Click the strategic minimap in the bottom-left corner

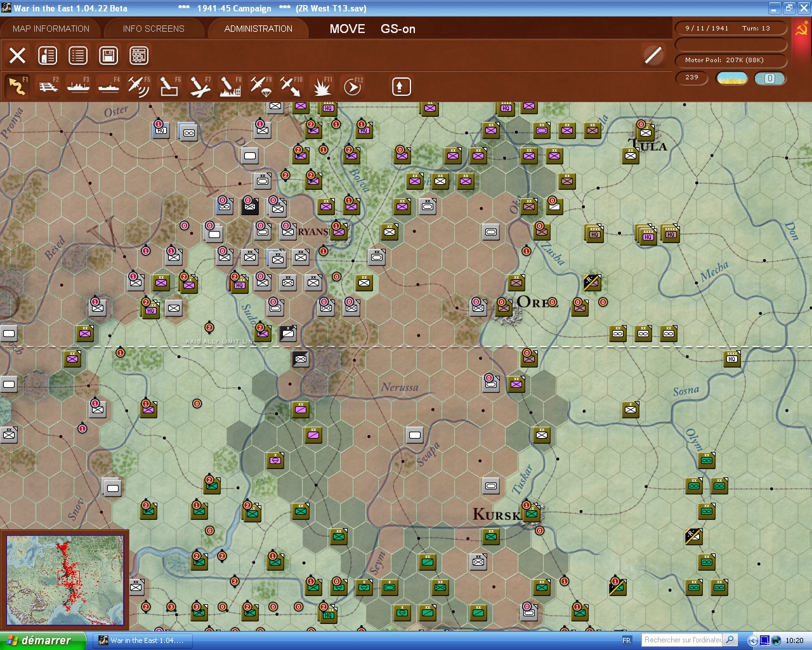pyautogui.click(x=65, y=580)
